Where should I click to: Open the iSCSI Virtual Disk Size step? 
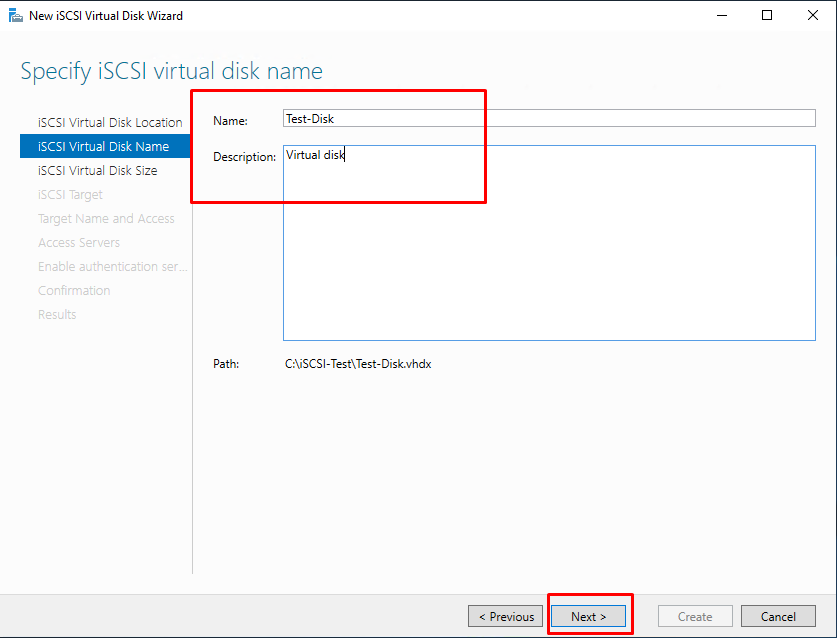click(98, 170)
